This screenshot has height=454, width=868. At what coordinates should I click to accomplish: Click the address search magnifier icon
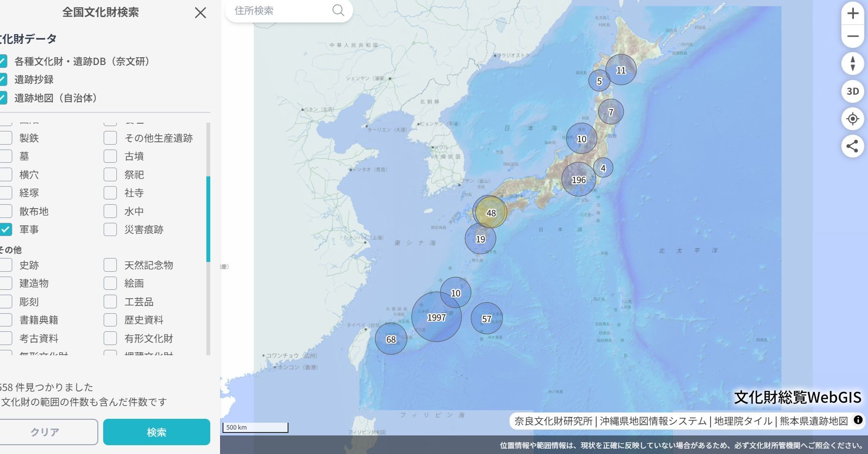click(x=338, y=10)
